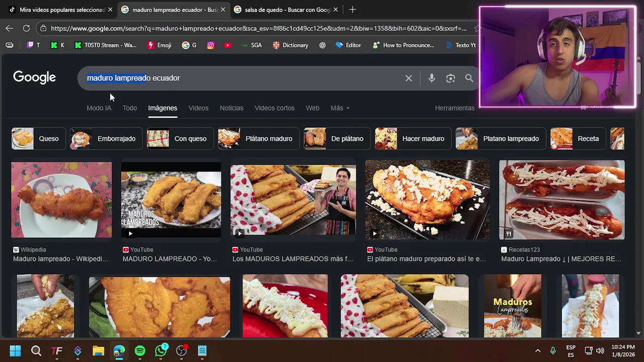Viewport: 644px width, 362px height.
Task: Open the Twitch bookmark labeled T
Action: click(33, 45)
